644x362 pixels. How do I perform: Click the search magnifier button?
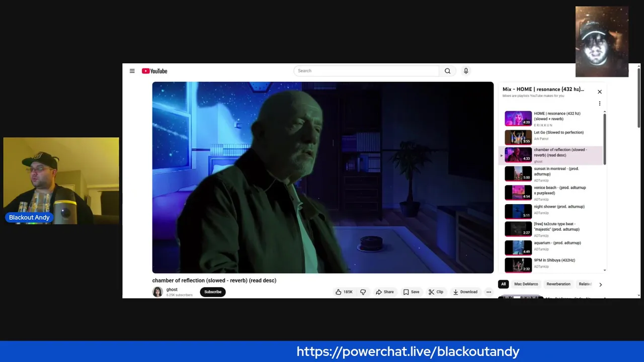pyautogui.click(x=447, y=71)
